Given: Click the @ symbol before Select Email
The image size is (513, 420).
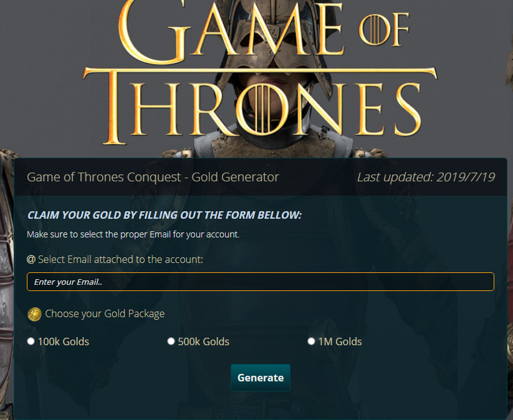Looking at the screenshot, I should tap(31, 259).
